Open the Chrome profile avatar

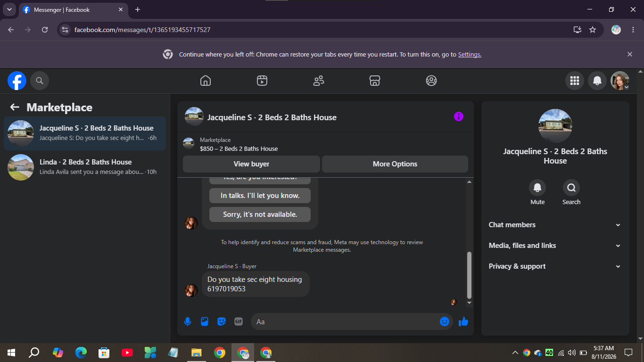[616, 30]
